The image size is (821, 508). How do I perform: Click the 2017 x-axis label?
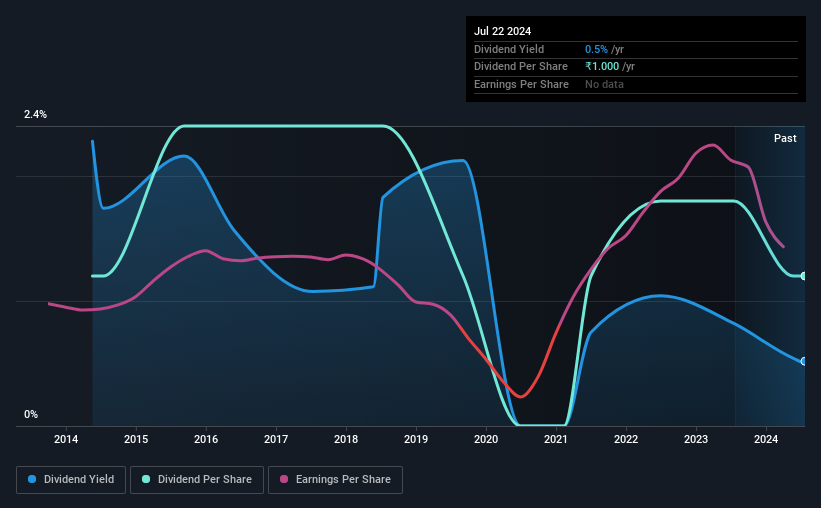pyautogui.click(x=276, y=439)
